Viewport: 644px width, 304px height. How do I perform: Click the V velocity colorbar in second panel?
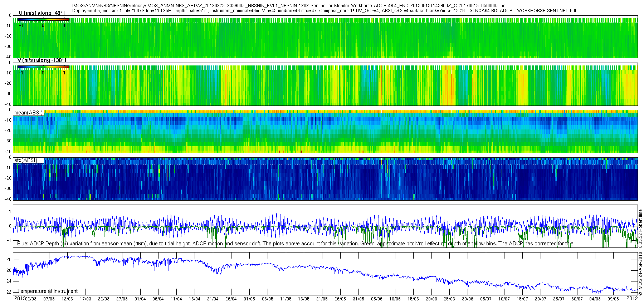coord(43,67)
